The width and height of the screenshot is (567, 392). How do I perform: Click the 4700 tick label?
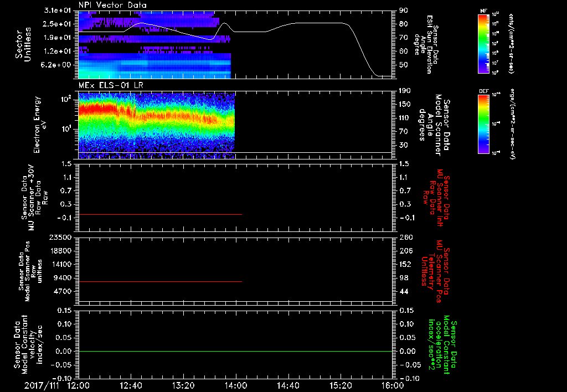pos(63,291)
